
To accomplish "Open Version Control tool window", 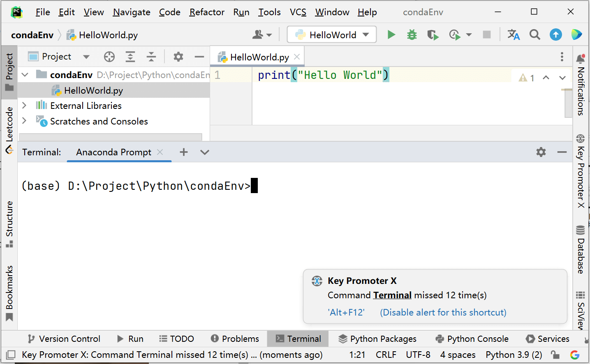I will pos(64,339).
